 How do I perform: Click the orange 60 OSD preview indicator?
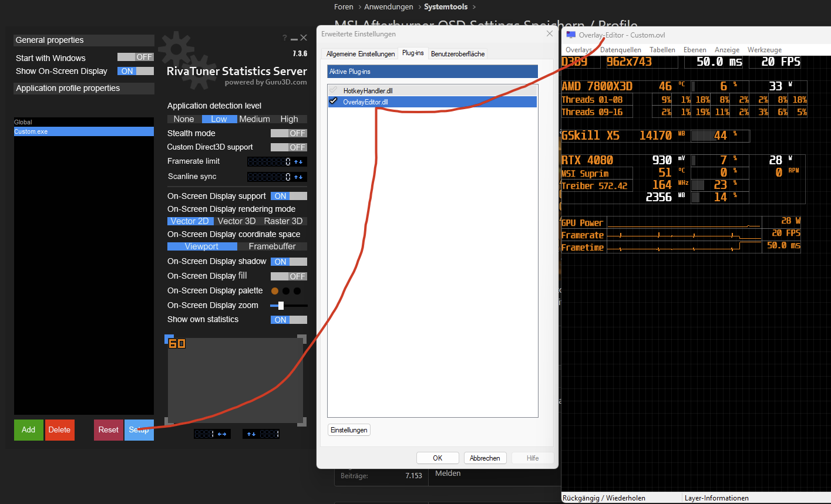(x=177, y=343)
